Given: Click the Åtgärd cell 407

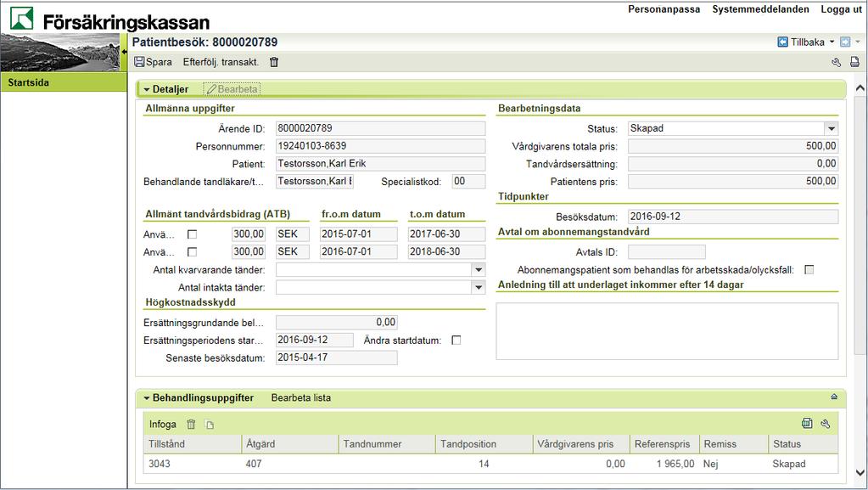Looking at the screenshot, I should tap(289, 464).
